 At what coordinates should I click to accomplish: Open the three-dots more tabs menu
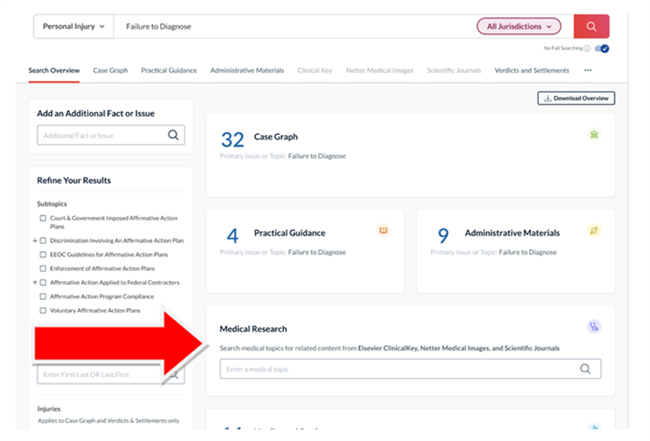587,70
